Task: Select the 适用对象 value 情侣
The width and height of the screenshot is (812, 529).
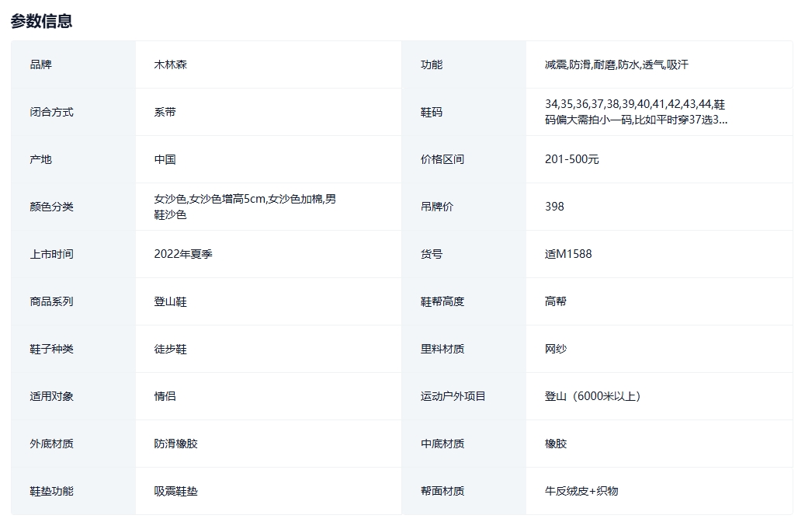Action: click(165, 396)
